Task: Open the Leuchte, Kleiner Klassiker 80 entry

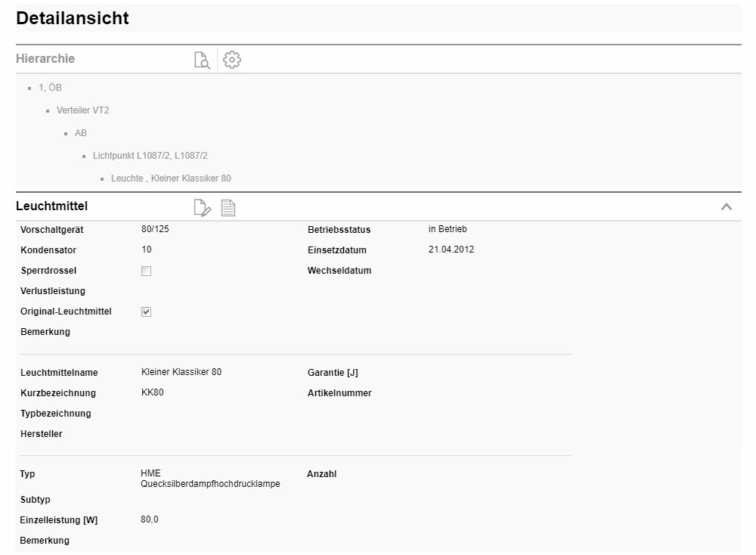Action: click(170, 178)
